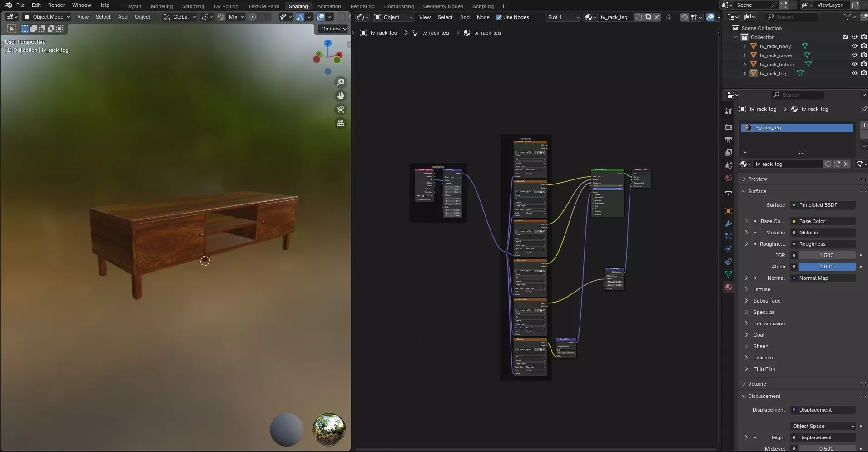This screenshot has height=452, width=868.
Task: Open the Output properties tab
Action: coord(729,140)
